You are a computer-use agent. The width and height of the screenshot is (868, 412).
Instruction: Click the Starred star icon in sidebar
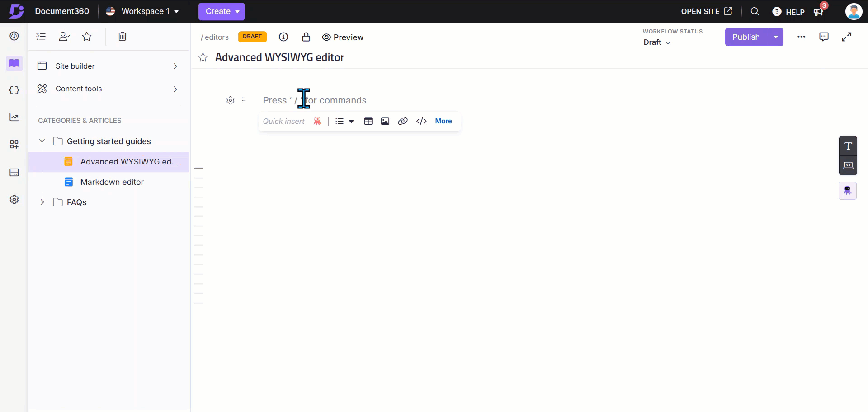coord(87,37)
